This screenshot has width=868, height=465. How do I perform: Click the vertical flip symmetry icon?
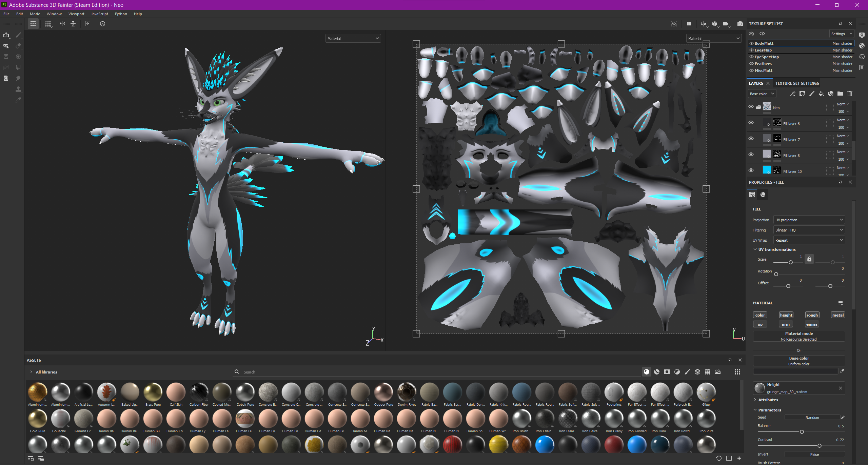[x=73, y=24]
